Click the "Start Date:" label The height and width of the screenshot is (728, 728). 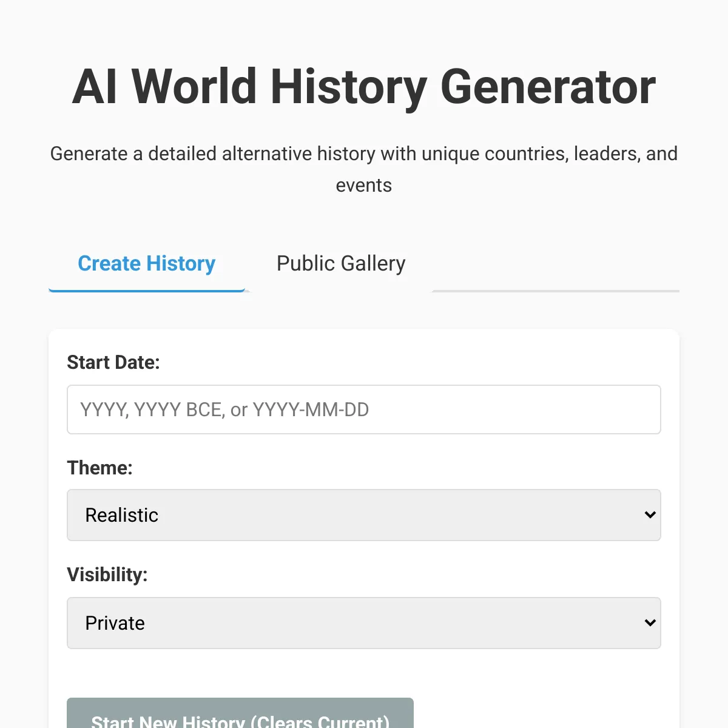[113, 362]
